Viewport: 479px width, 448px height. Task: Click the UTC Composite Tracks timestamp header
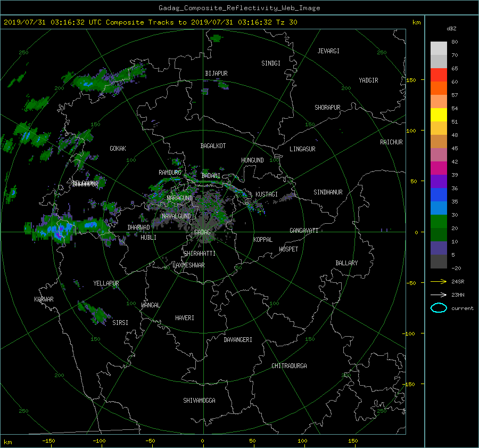tap(150, 22)
